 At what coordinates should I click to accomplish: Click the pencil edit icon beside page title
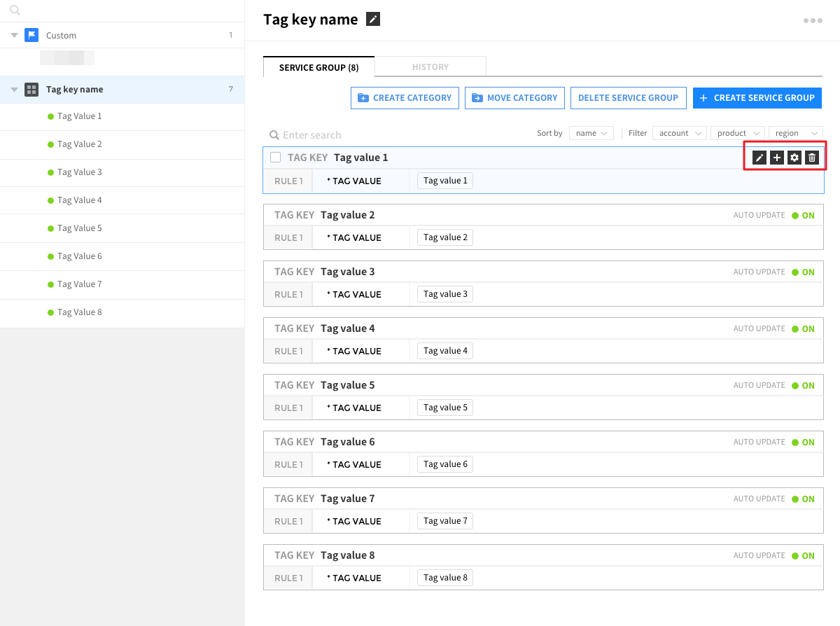click(374, 20)
